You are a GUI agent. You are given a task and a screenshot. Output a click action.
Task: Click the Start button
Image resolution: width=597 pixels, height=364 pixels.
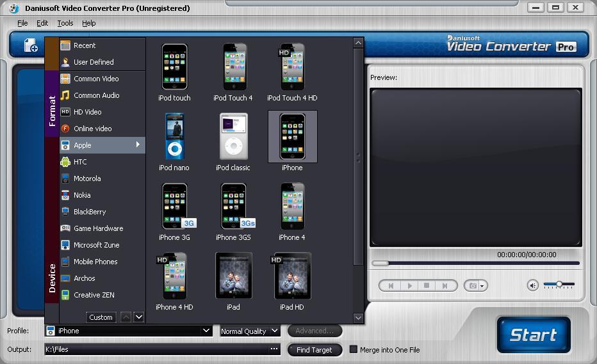coord(534,335)
